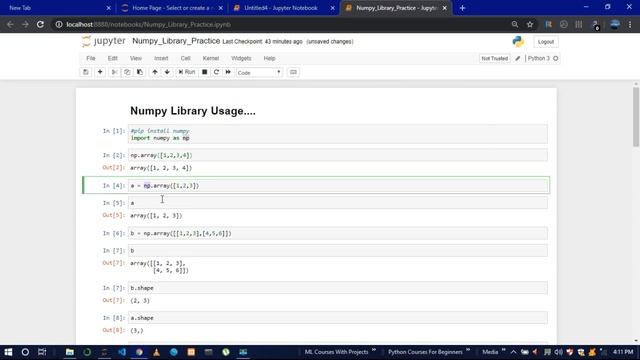Open the Cell menu

pos(186,58)
